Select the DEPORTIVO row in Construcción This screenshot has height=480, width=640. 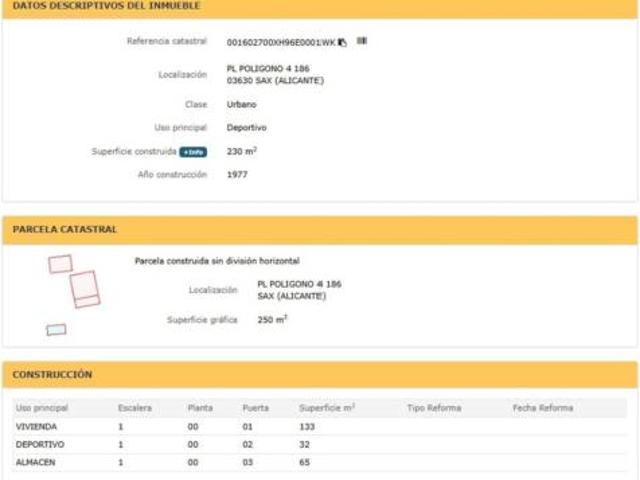[x=319, y=444]
